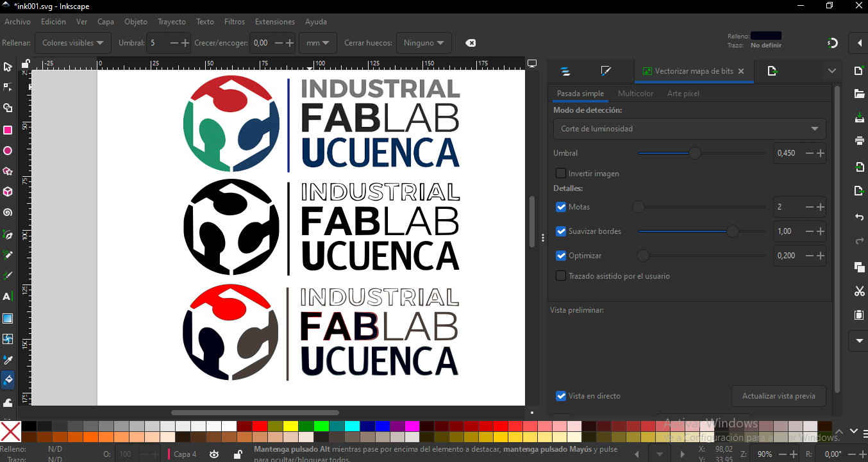This screenshot has height=462, width=868.
Task: Turn off Vista en directo
Action: pos(561,396)
